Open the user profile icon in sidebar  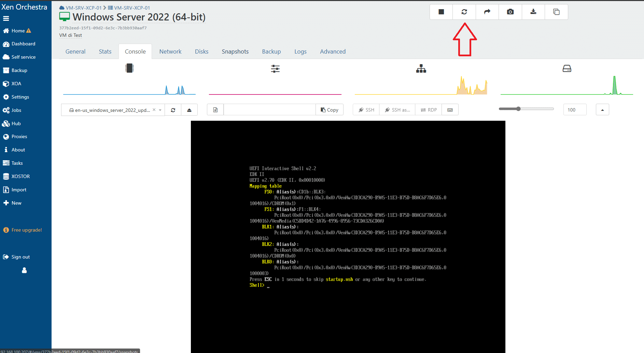pos(24,270)
